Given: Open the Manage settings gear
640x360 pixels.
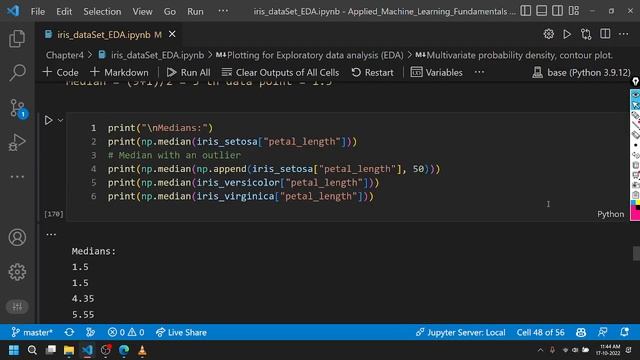Looking at the screenshot, I should click(x=17, y=272).
